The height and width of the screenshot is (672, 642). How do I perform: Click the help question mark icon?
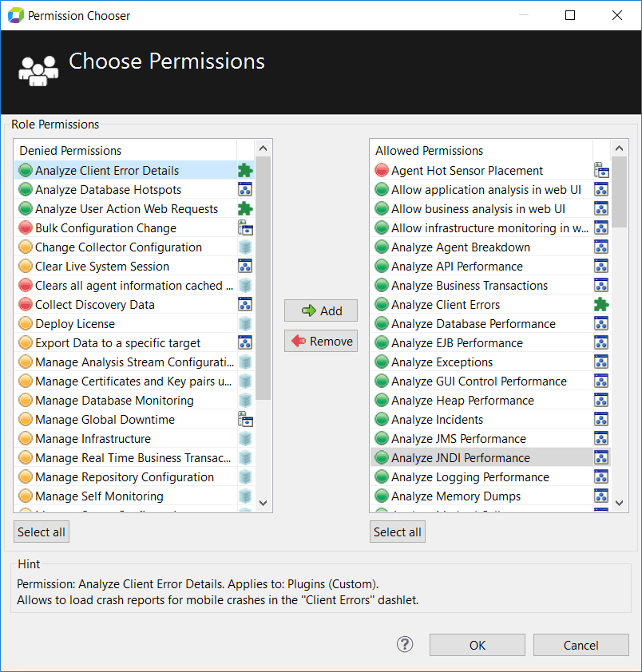coord(405,644)
